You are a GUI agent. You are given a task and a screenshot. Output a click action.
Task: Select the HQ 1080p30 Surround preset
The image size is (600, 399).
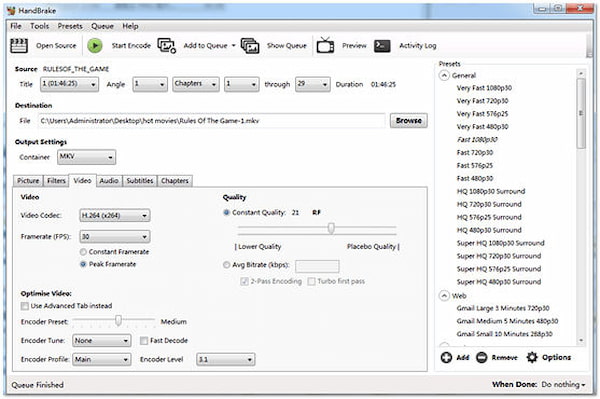[491, 191]
